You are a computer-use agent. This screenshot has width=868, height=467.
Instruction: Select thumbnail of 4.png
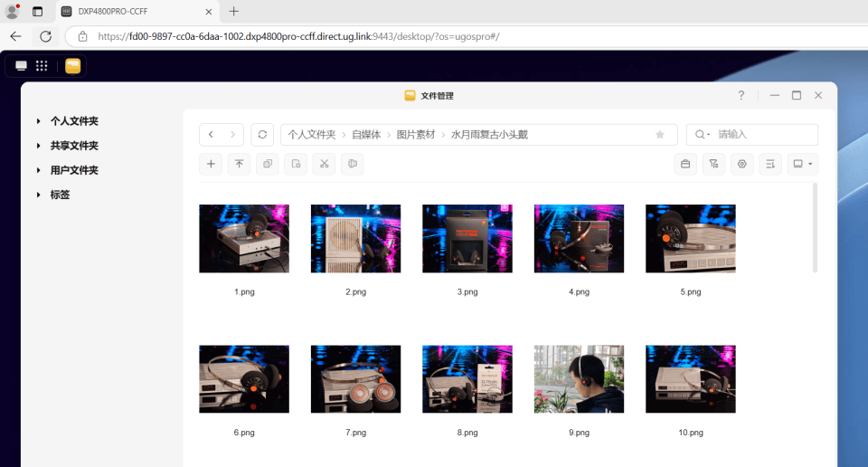click(x=579, y=239)
